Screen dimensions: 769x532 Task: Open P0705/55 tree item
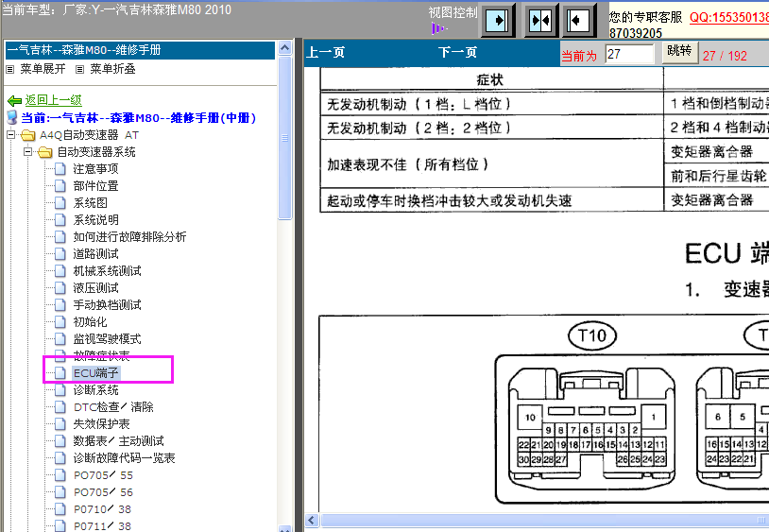pos(103,475)
